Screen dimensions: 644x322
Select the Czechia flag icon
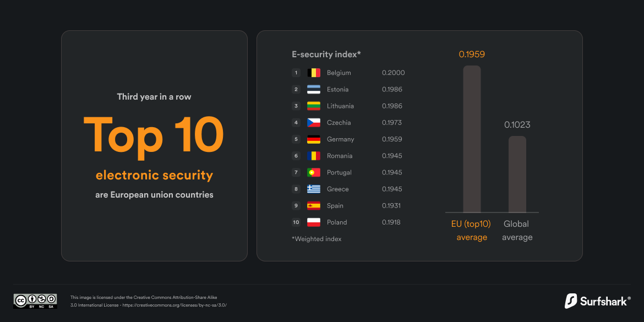point(314,123)
